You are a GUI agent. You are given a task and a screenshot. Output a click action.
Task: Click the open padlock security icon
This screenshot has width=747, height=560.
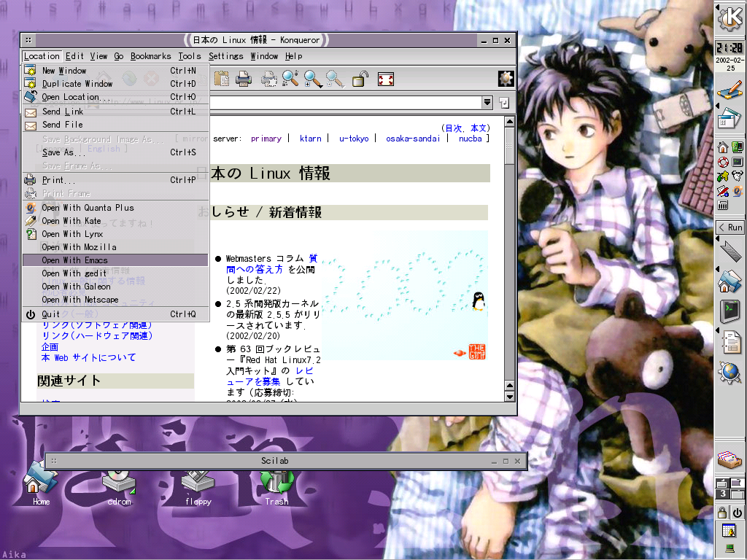click(x=360, y=79)
